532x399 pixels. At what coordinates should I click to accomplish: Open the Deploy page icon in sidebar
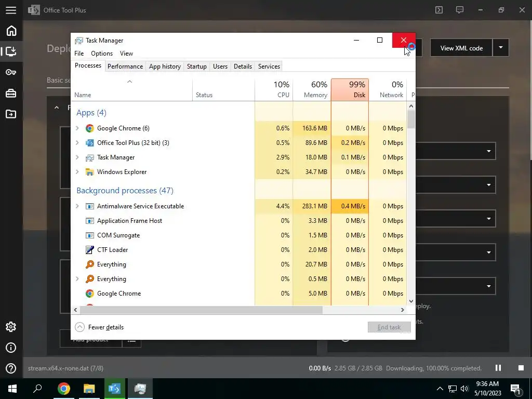click(x=11, y=51)
